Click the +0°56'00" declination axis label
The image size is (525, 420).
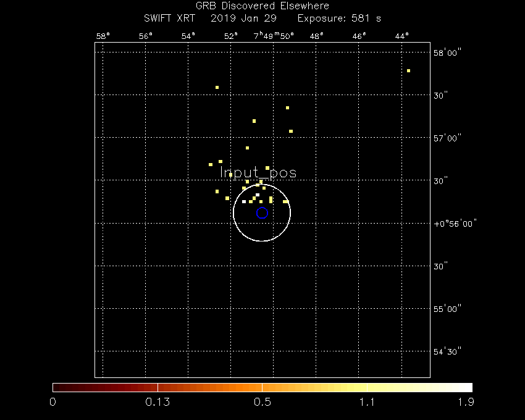[x=456, y=224]
